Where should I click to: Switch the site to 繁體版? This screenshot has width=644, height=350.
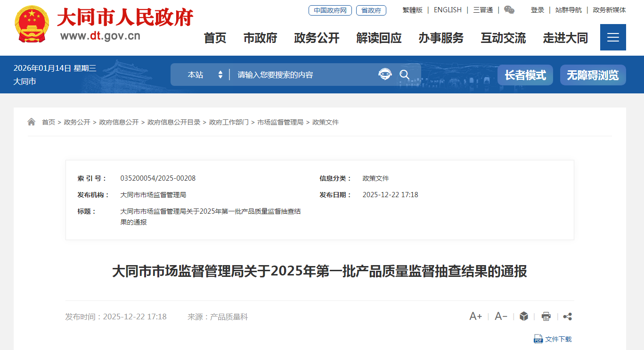tap(412, 10)
